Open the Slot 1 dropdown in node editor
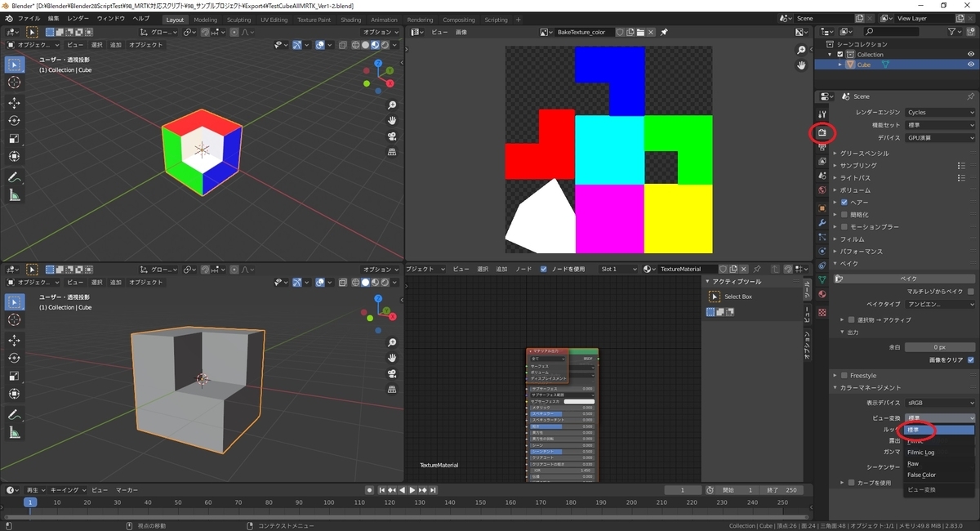Image resolution: width=980 pixels, height=531 pixels. (x=618, y=269)
